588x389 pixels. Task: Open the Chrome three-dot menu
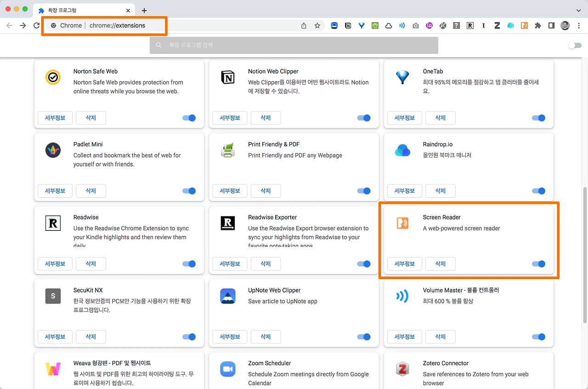tap(579, 26)
